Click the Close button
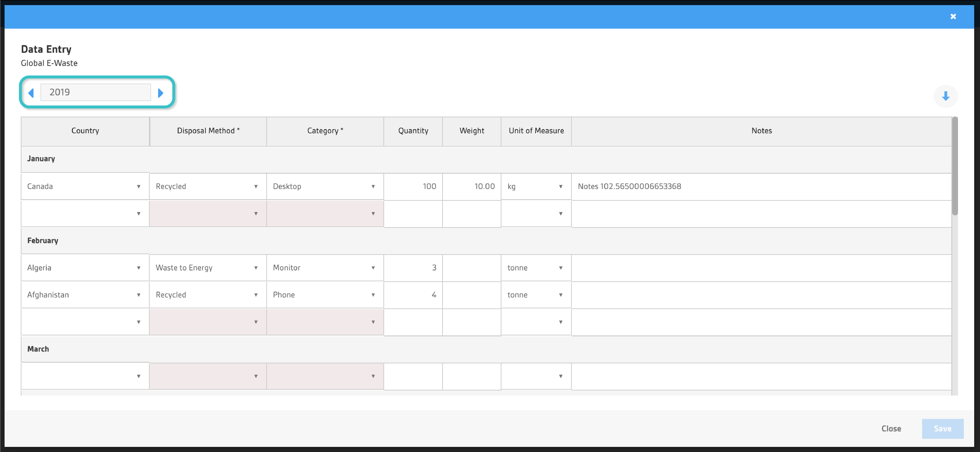This screenshot has width=980, height=452. pyautogui.click(x=891, y=428)
